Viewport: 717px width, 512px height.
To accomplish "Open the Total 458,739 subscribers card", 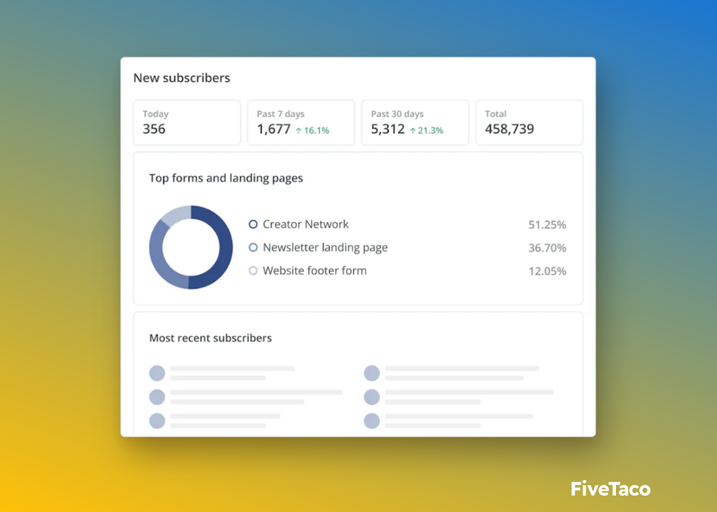I will 529,123.
